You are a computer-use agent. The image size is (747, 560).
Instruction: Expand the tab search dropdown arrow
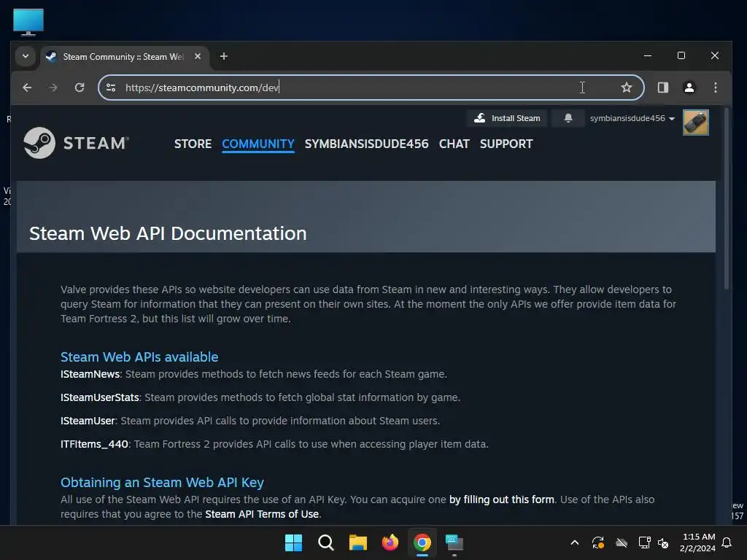click(x=26, y=57)
